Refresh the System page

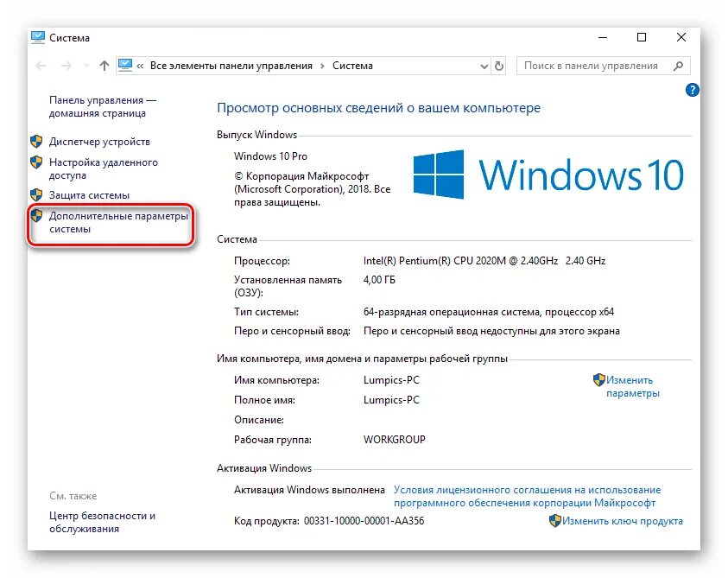[x=499, y=66]
